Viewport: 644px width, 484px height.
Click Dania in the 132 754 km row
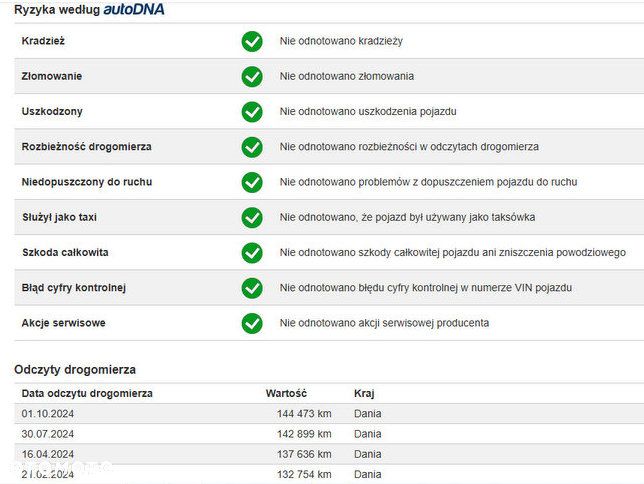coord(368,475)
